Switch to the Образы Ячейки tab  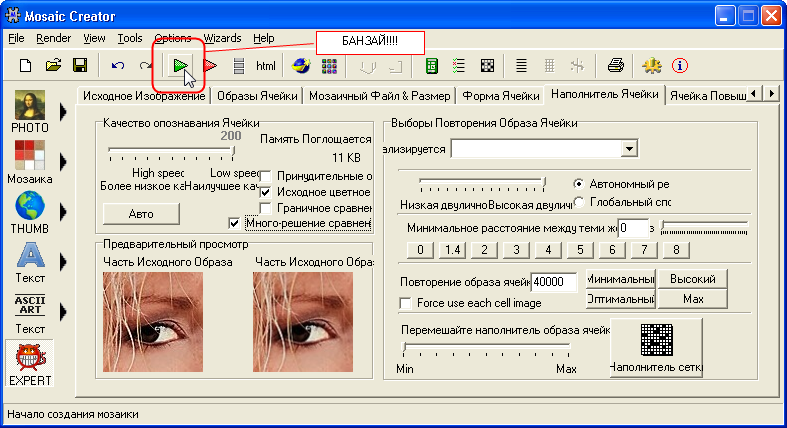[x=257, y=96]
